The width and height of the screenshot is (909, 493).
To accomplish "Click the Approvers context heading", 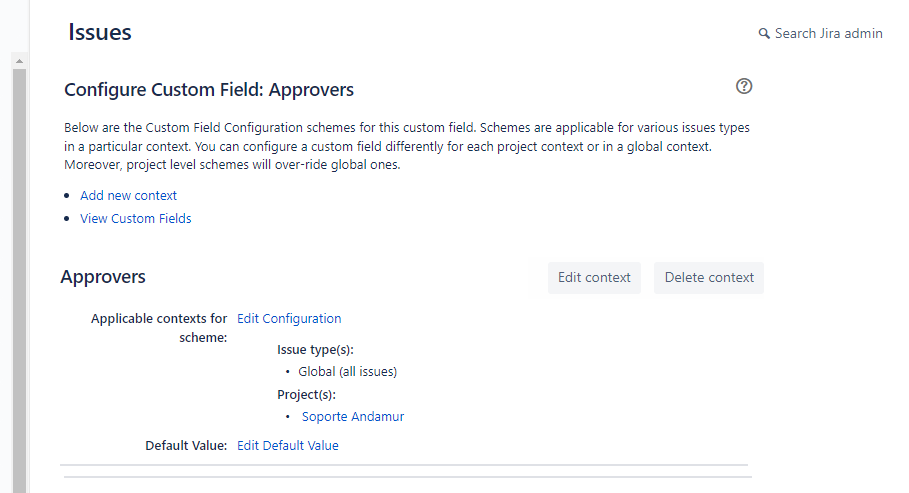I will pyautogui.click(x=103, y=277).
